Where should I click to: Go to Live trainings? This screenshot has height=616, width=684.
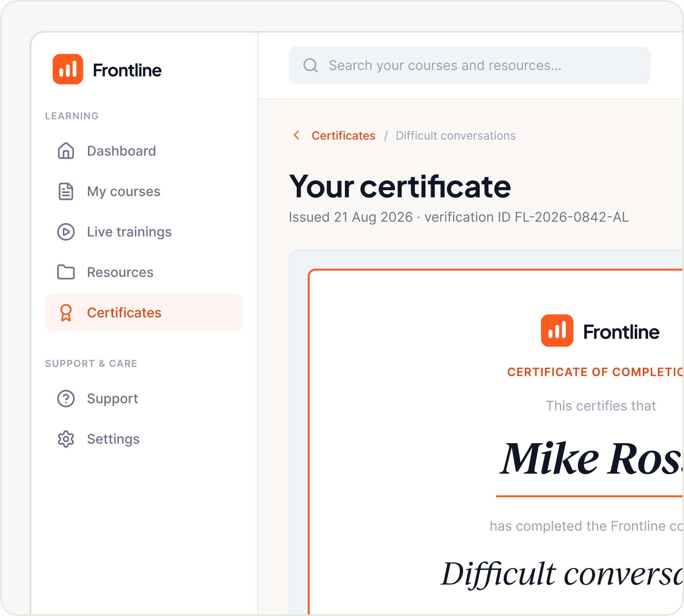coord(144,232)
